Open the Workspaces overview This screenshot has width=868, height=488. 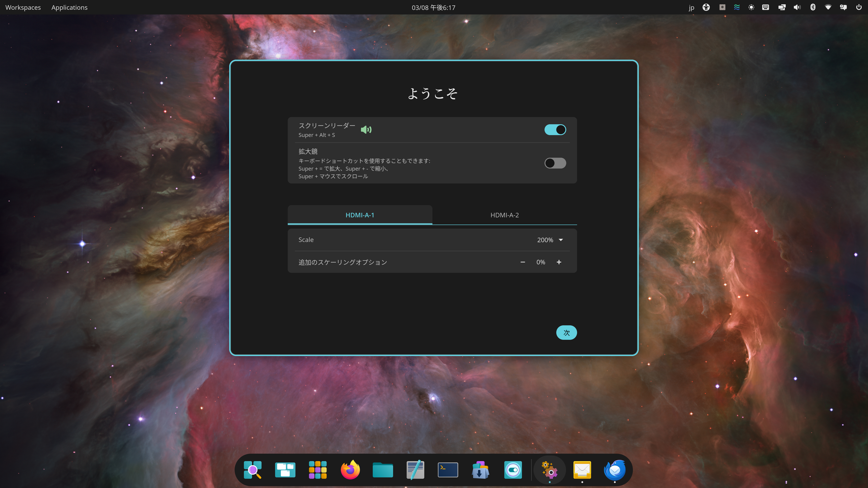(23, 7)
